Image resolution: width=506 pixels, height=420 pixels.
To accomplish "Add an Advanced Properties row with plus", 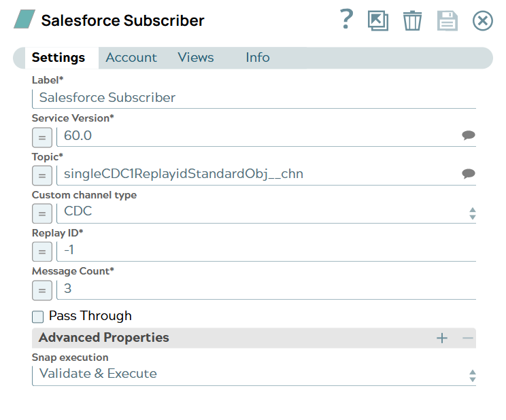I will [x=442, y=338].
